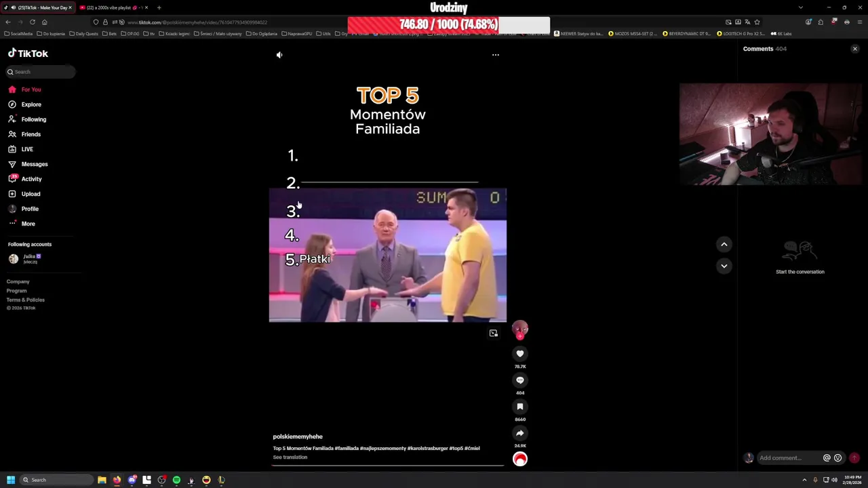The width and height of the screenshot is (868, 488).
Task: Open a new browser tab
Action: coord(159,7)
